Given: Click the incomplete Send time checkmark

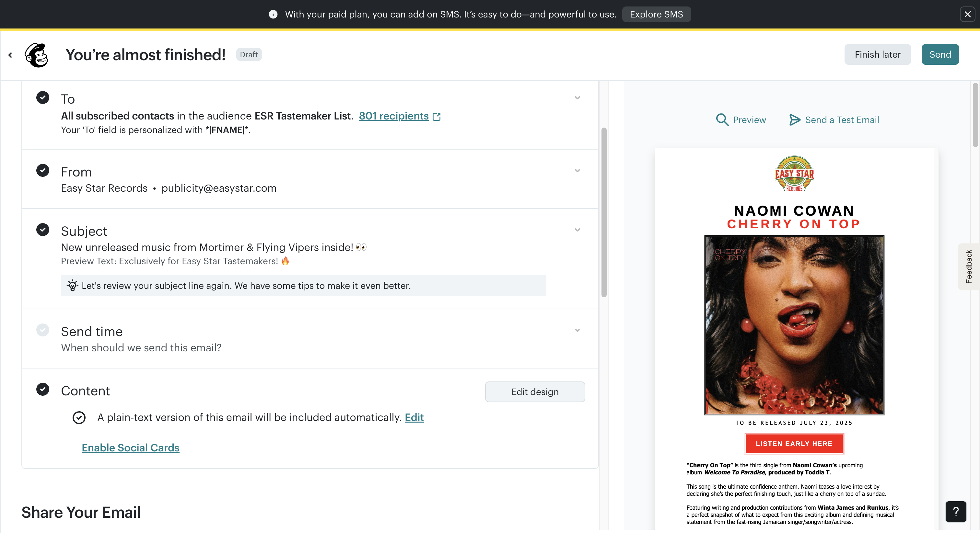Looking at the screenshot, I should tap(42, 330).
